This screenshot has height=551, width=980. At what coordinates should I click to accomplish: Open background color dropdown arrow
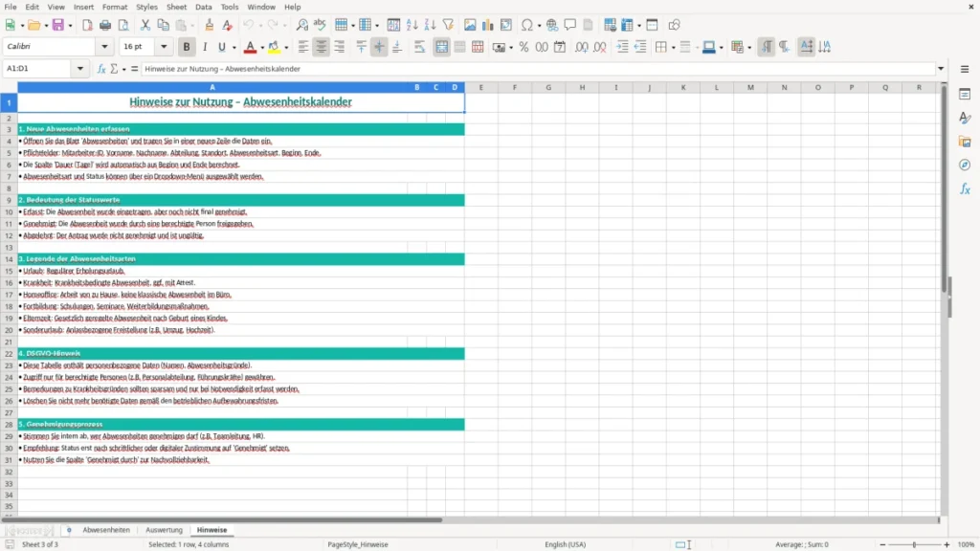[286, 48]
